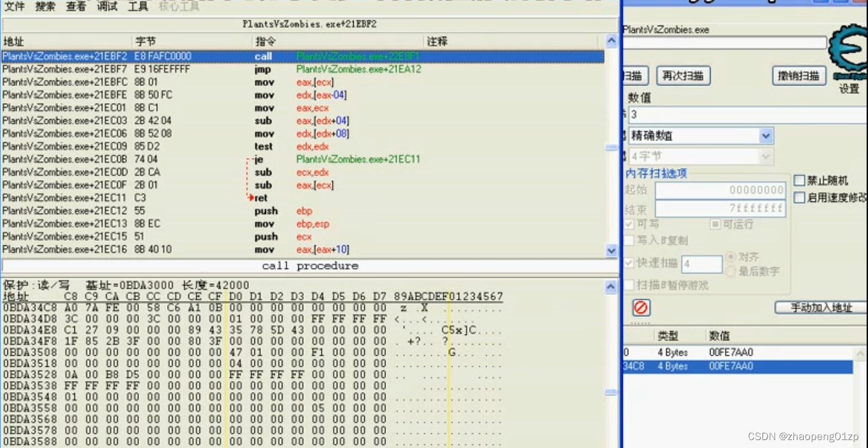Screen dimensions: 868x448
Task: Select the mov ebp,esp row
Action: coord(303,223)
